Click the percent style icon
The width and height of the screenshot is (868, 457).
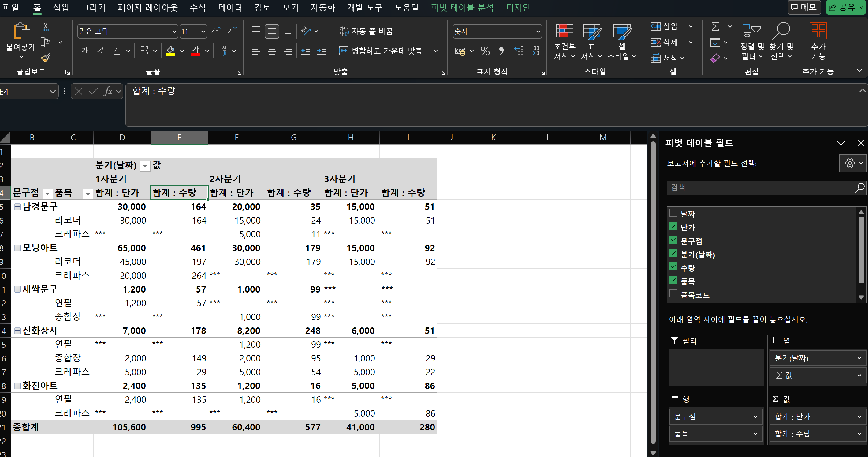coord(485,51)
